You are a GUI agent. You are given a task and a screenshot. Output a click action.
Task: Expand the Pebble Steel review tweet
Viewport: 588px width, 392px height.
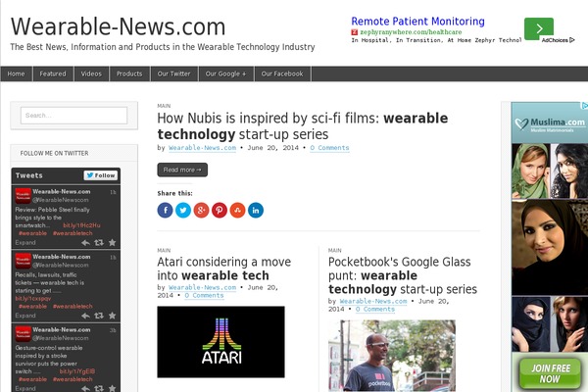click(25, 243)
